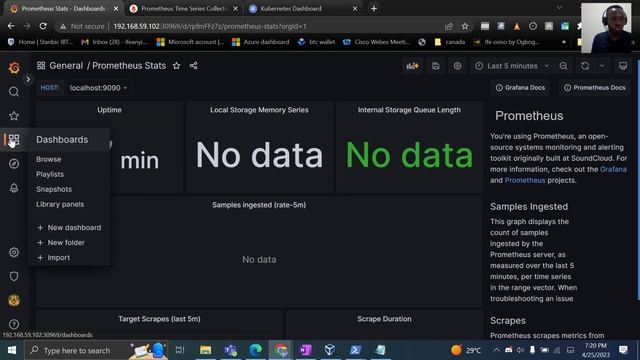Screen dimensions: 640x360
Task: Click Prometheus Stats breadcrumb title
Action: pos(129,66)
